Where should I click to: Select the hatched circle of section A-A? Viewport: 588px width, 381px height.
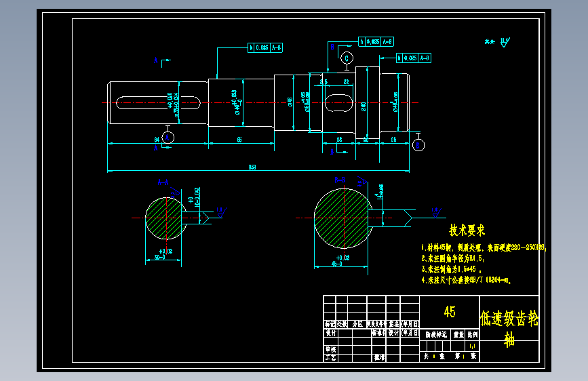[165, 218]
